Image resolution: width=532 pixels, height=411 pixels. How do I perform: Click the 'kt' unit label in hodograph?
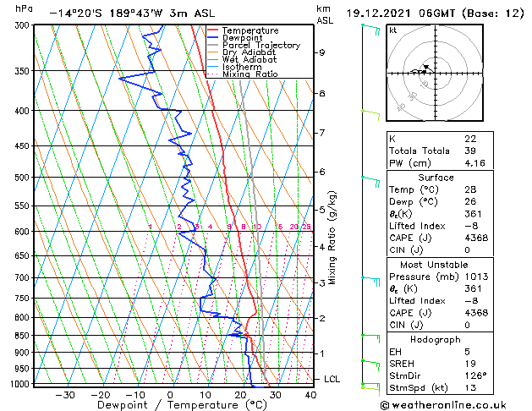[x=393, y=30]
